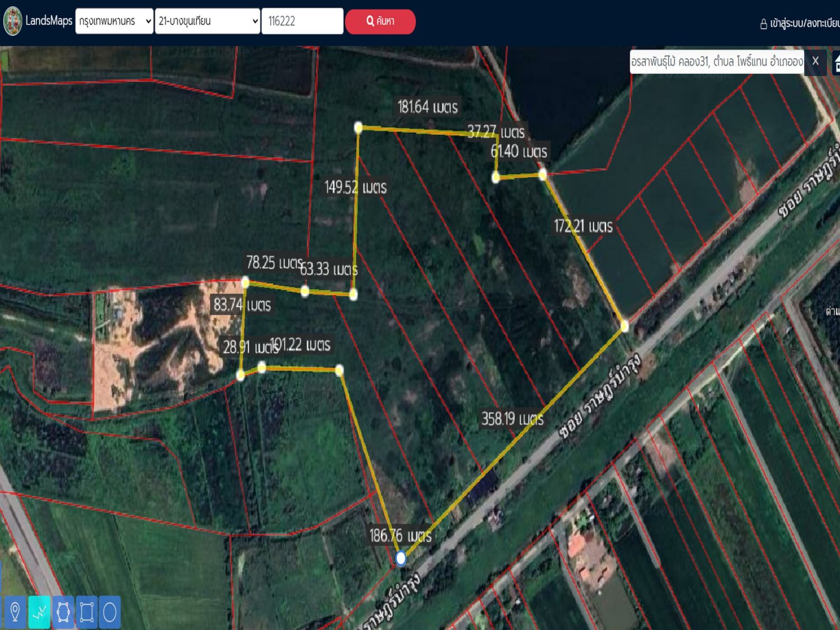Toggle the active polyline measure tool
The width and height of the screenshot is (840, 630).
[39, 612]
